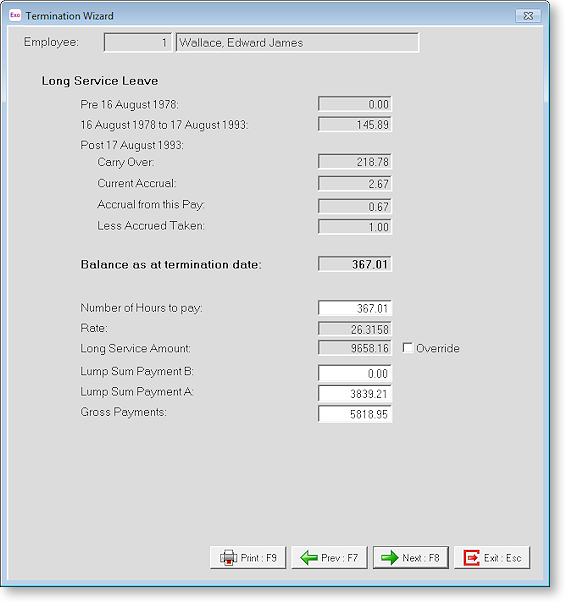Click the green left arrow Prev icon
This screenshot has width=565, height=602.
[309, 557]
